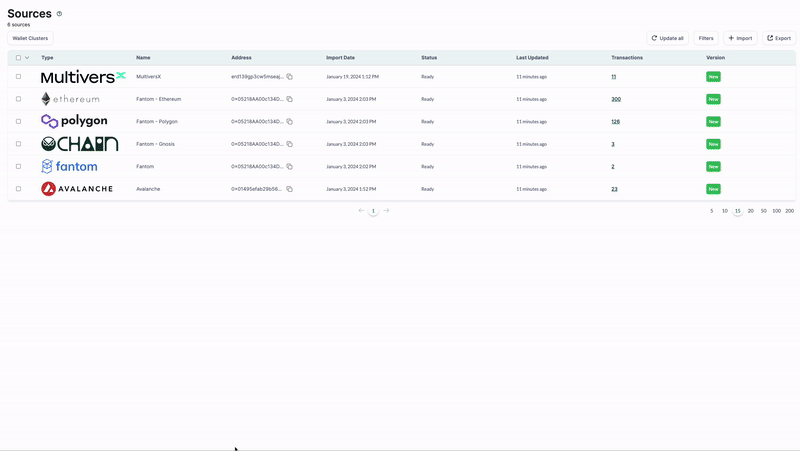Screen dimensions: 800x451
Task: Click the Fantom - Gnosis name cell
Action: pos(155,144)
